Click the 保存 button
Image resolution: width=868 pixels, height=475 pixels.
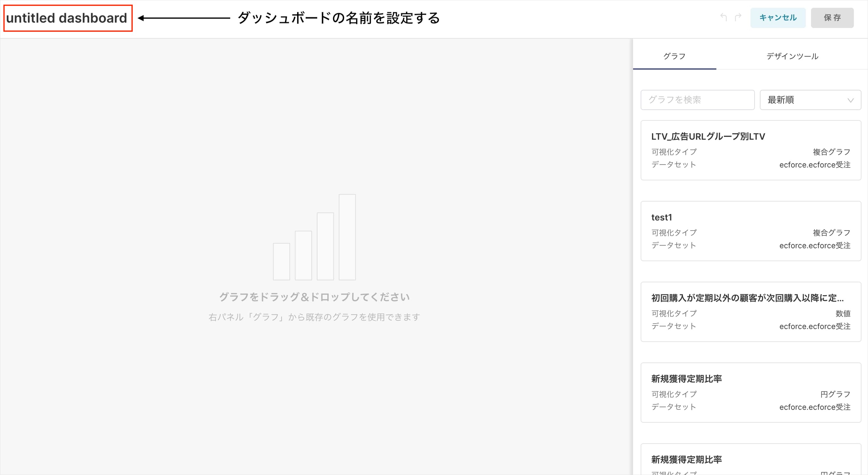pyautogui.click(x=832, y=18)
